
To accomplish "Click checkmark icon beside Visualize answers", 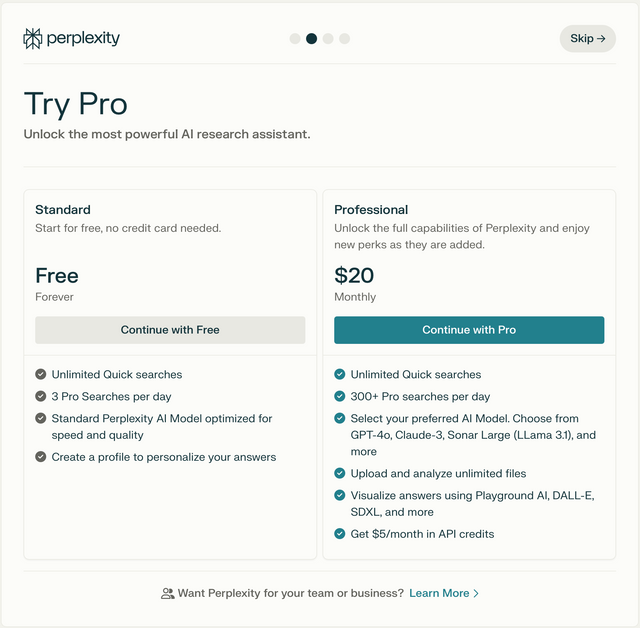I will pyautogui.click(x=340, y=495).
